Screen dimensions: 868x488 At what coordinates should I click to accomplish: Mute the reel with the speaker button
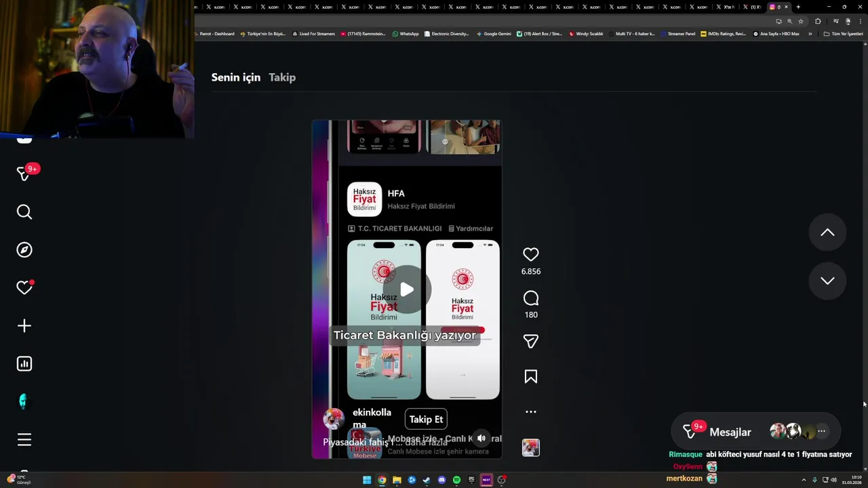click(x=481, y=439)
